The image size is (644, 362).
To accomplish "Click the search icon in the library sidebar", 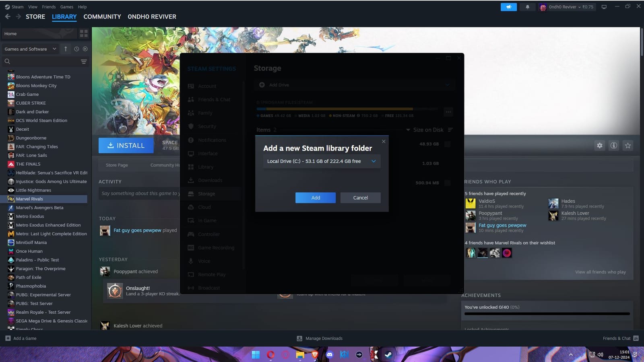I will [7, 61].
